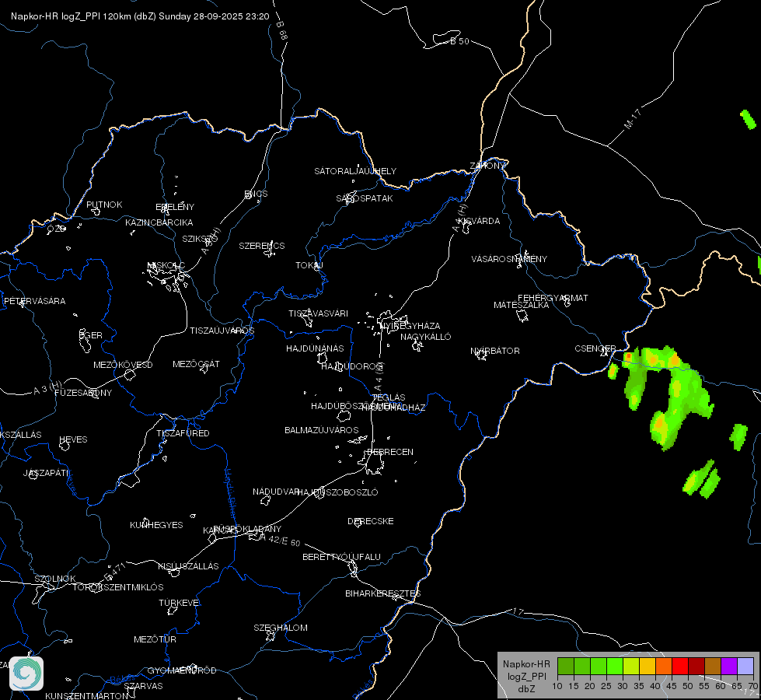Click the ZÁHONY border town label
The image size is (761, 700).
point(487,166)
